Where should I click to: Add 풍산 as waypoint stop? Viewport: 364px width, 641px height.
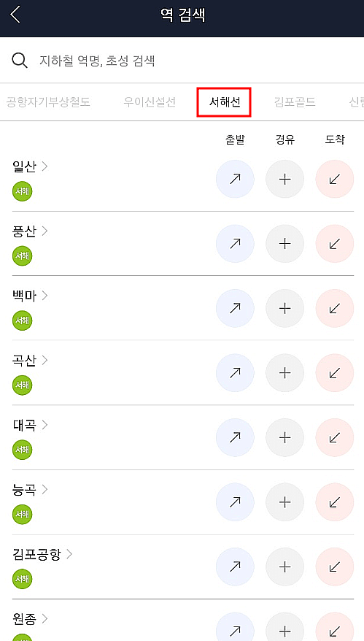[284, 244]
